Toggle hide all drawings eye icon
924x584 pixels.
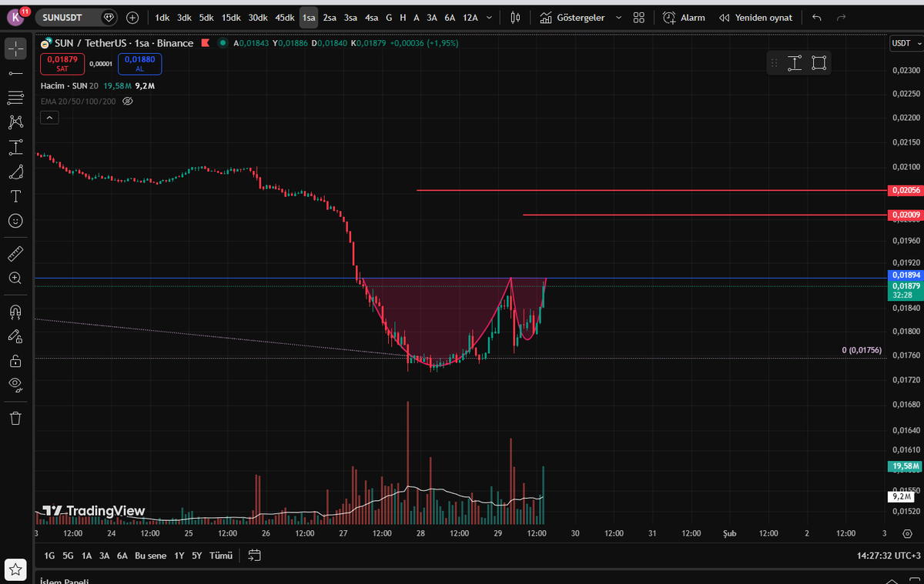(15, 385)
